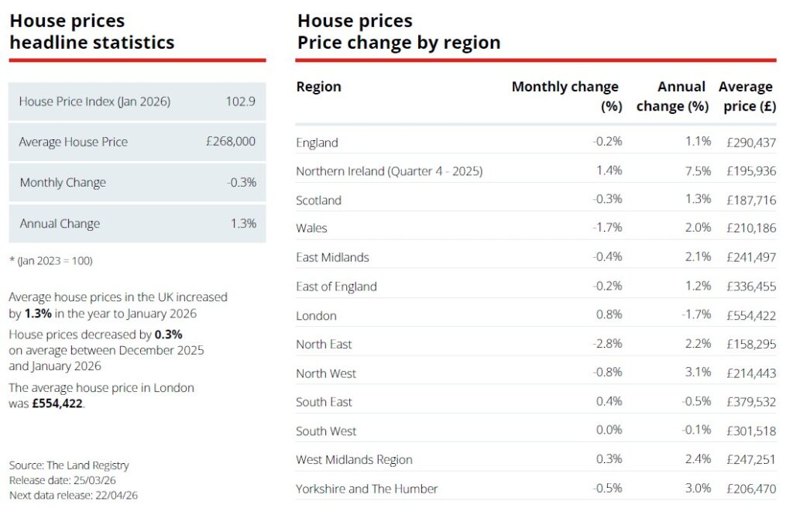Screen dimensions: 793x532
Task: Click the Monthly change (%) column header
Action: [565, 96]
